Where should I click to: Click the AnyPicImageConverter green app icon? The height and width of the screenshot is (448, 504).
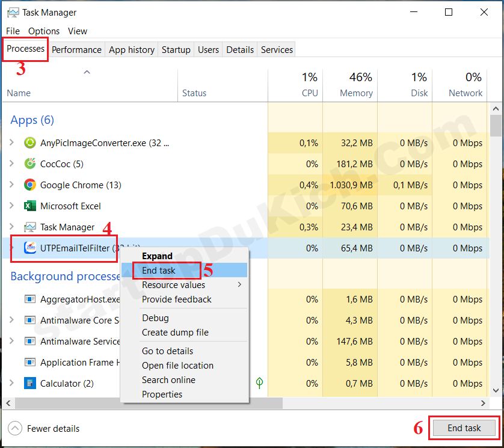[30, 143]
